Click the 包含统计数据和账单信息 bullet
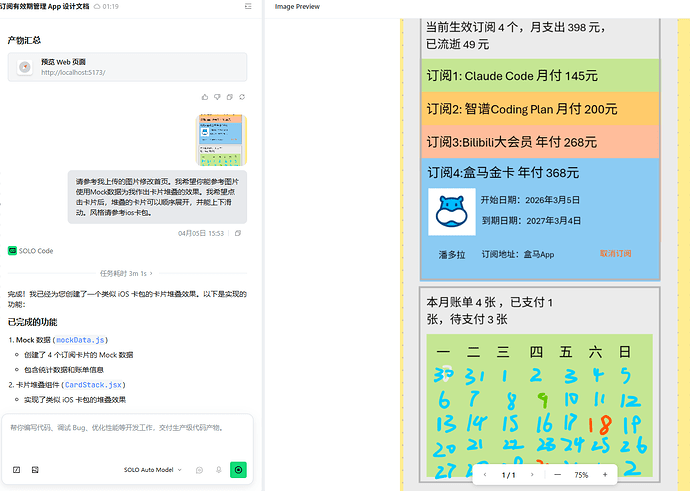The image size is (690, 491). tap(64, 370)
